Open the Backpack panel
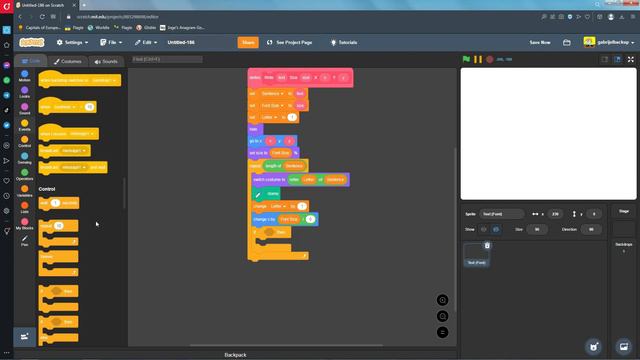The height and width of the screenshot is (360, 640). (235, 355)
